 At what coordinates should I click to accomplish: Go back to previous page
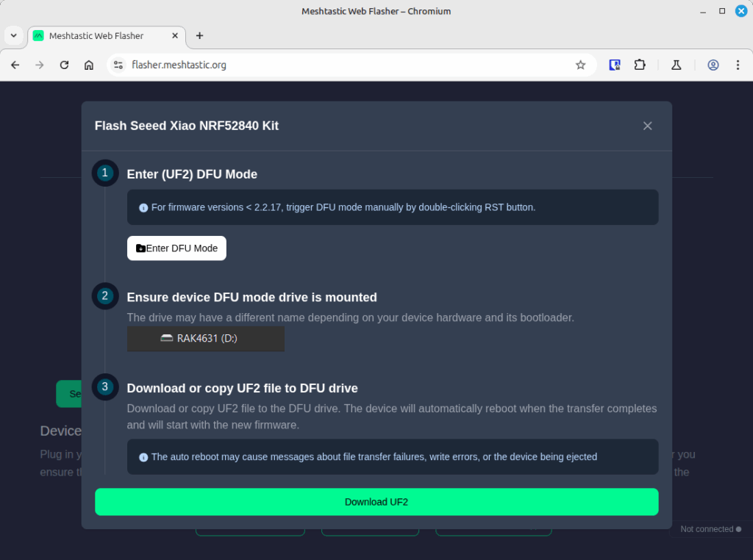(15, 65)
